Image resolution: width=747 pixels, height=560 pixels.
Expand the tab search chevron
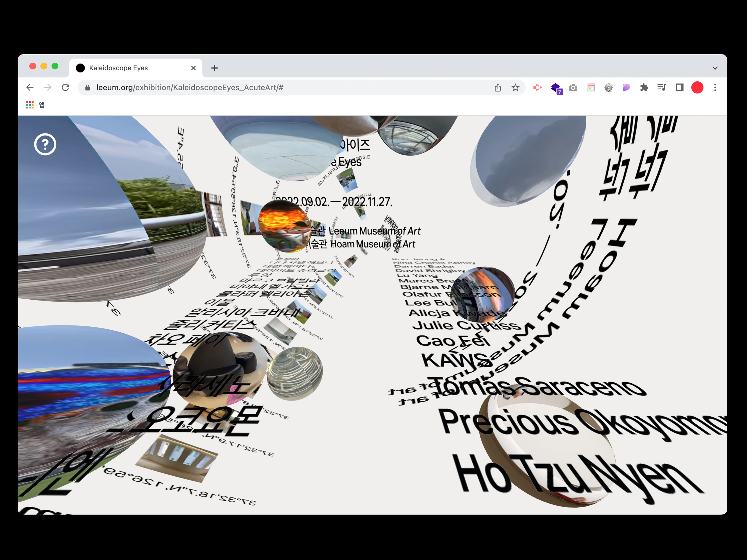point(715,68)
